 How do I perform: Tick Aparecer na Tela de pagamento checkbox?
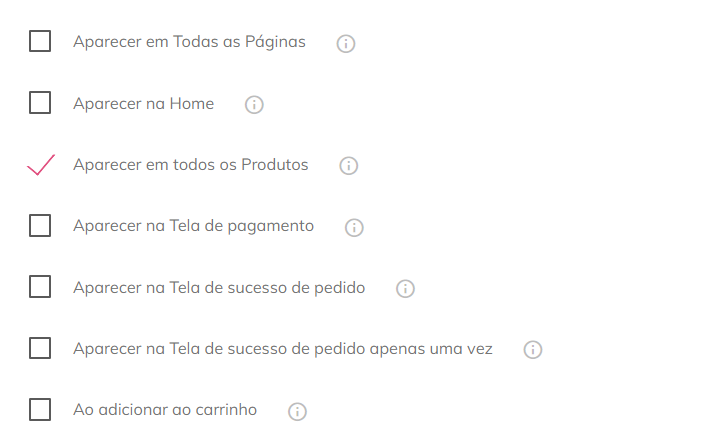(x=40, y=225)
